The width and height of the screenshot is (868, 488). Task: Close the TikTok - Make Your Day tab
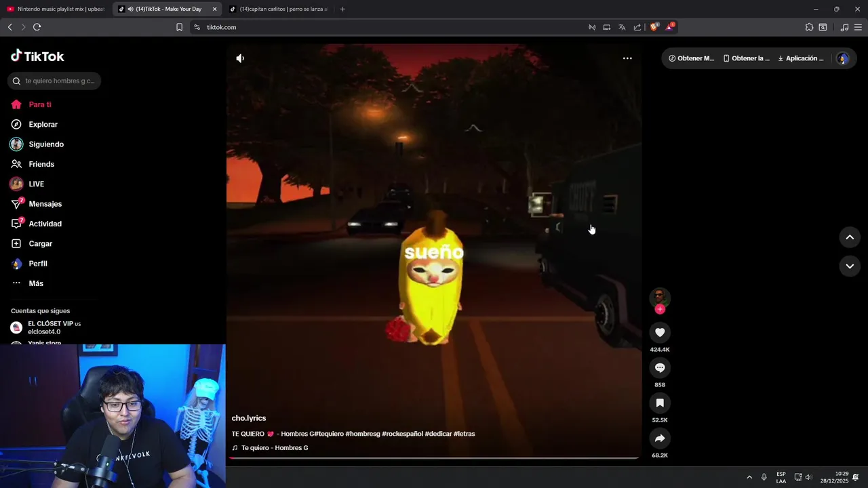215,9
